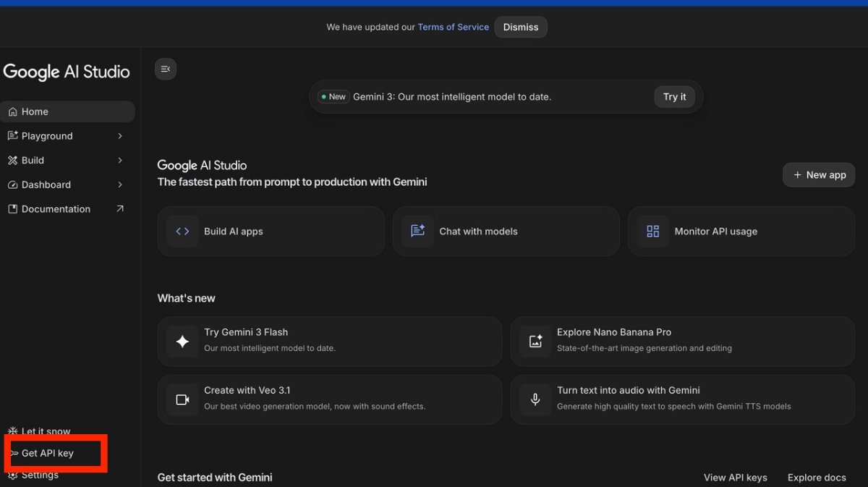Image resolution: width=868 pixels, height=487 pixels.
Task: Click the microphone icon beside Turn text into audio
Action: [x=535, y=399]
